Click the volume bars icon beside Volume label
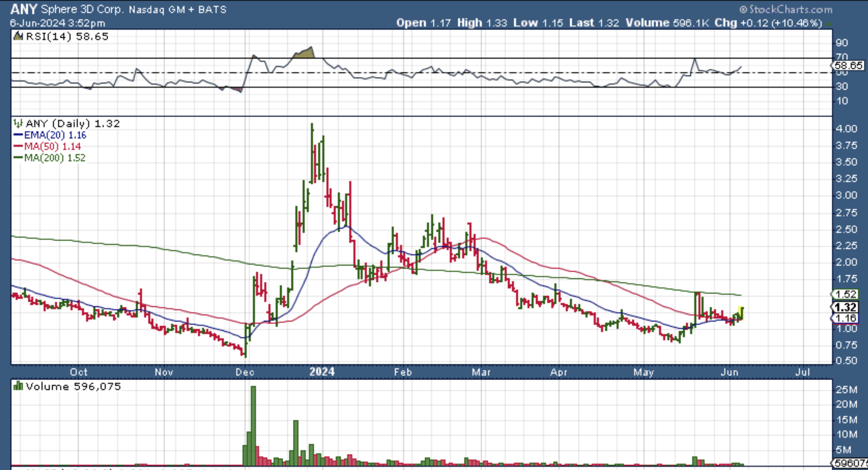This screenshot has width=868, height=470. click(18, 386)
